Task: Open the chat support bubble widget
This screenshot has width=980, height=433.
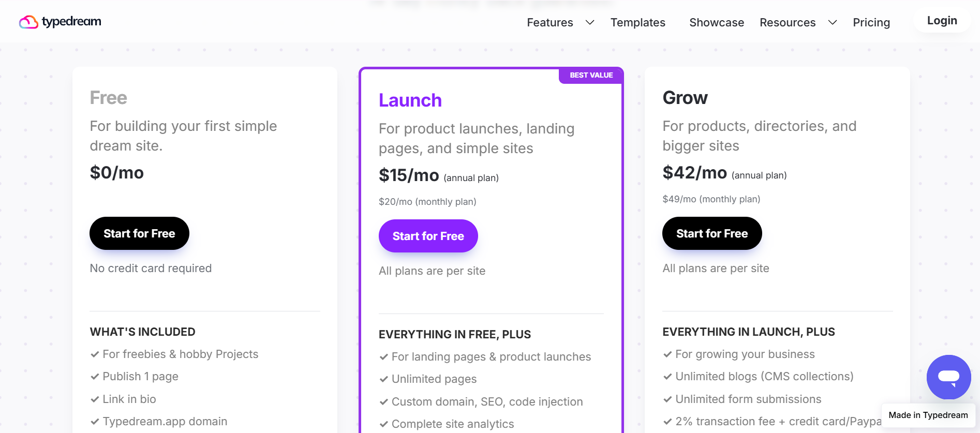Action: [948, 377]
